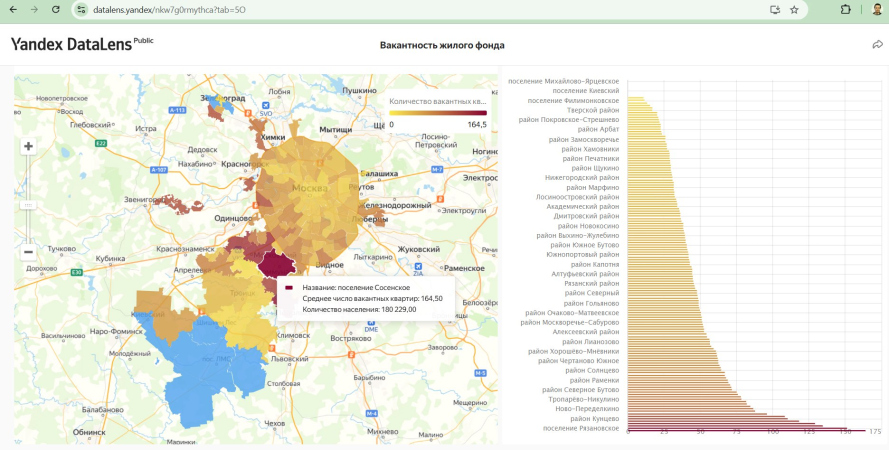This screenshot has width=889, height=450.
Task: Zoom in on the map with plus button
Action: (x=28, y=147)
